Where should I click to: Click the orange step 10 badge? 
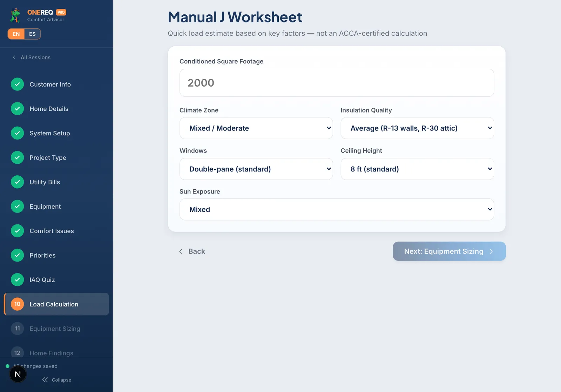[17, 304]
